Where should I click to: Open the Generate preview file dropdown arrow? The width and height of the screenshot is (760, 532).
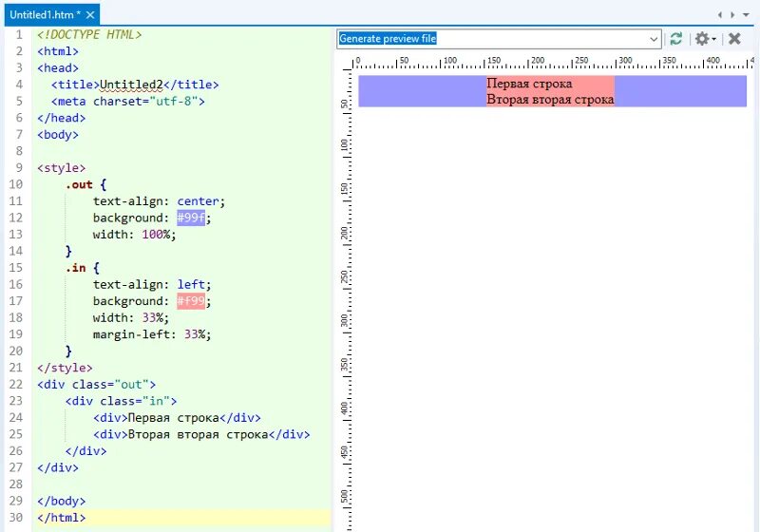tap(654, 39)
